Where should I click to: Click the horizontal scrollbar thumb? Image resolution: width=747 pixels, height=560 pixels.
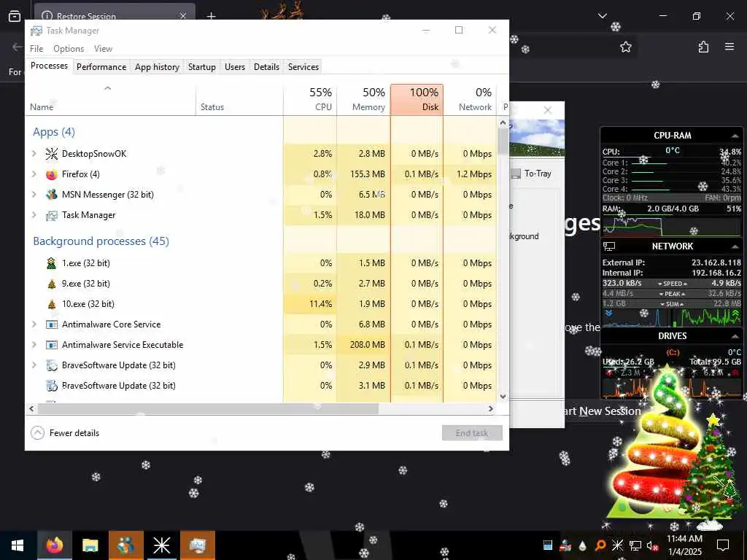[208, 408]
